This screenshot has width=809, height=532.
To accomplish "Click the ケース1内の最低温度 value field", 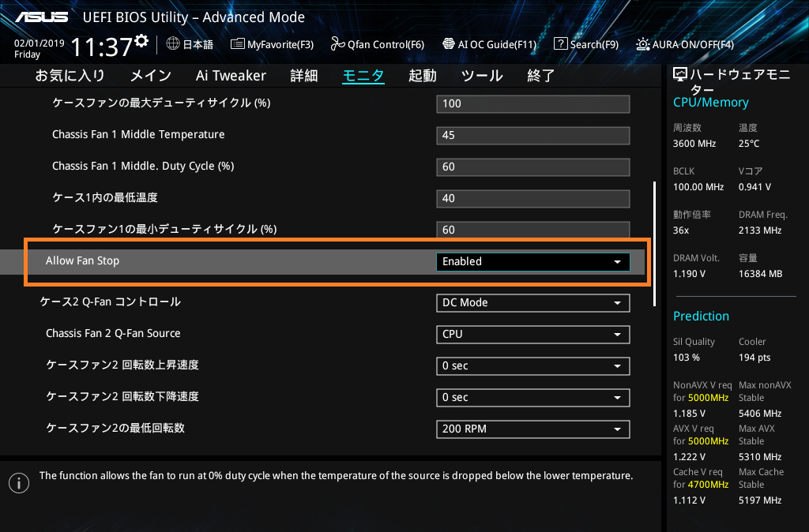I will 533,198.
